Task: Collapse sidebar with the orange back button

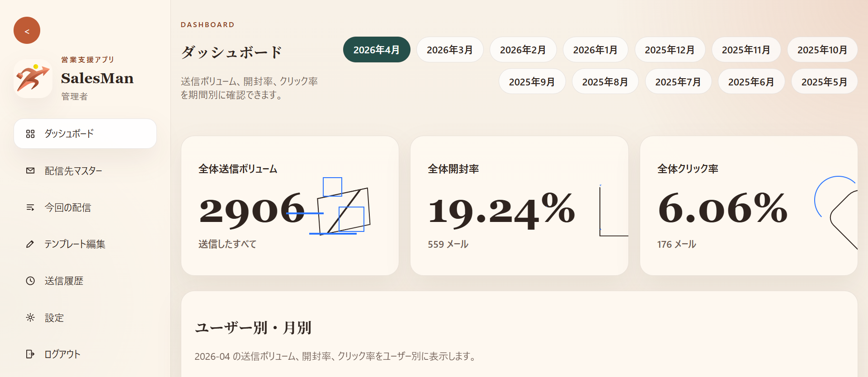Action: click(27, 30)
